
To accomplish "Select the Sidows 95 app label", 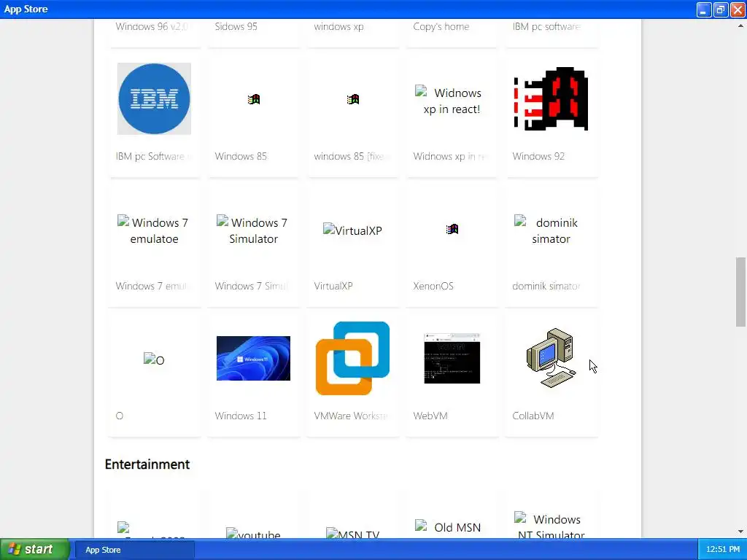I will tap(236, 27).
